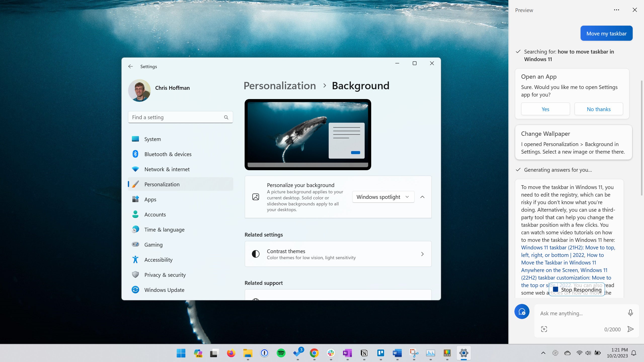Viewport: 644px width, 362px height.
Task: Open Copilot more options menu
Action: tap(616, 10)
